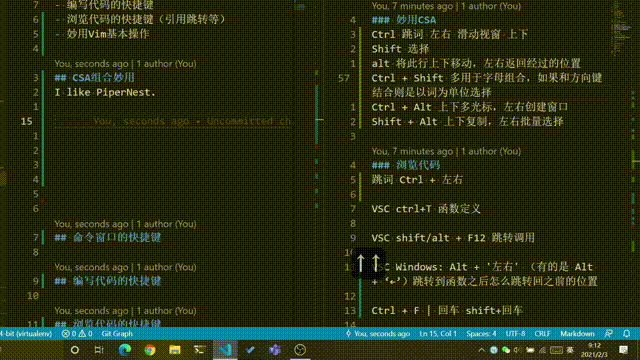This screenshot has width=640, height=360.
Task: Click 'VSC shift/alt + F12 跳转调用' line
Action: (x=453, y=238)
